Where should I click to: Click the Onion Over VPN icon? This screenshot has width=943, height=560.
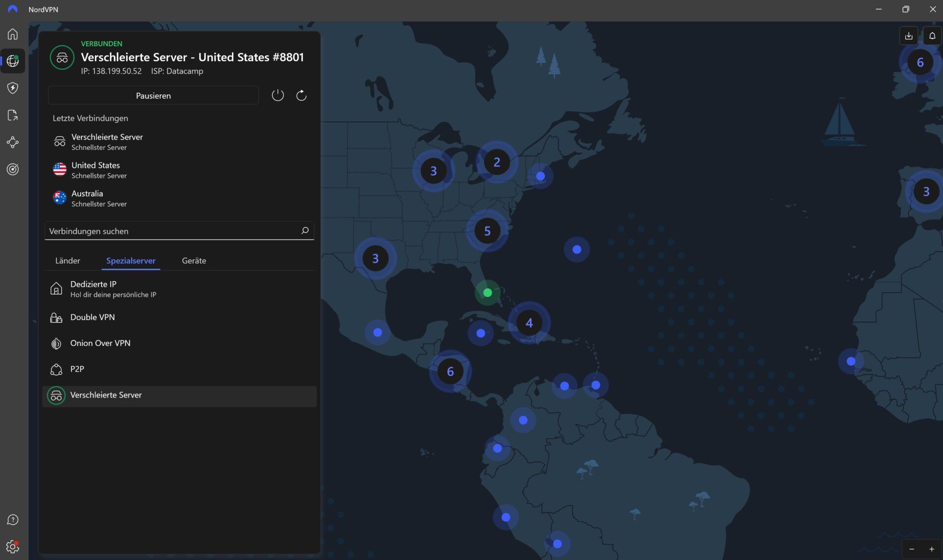point(56,344)
